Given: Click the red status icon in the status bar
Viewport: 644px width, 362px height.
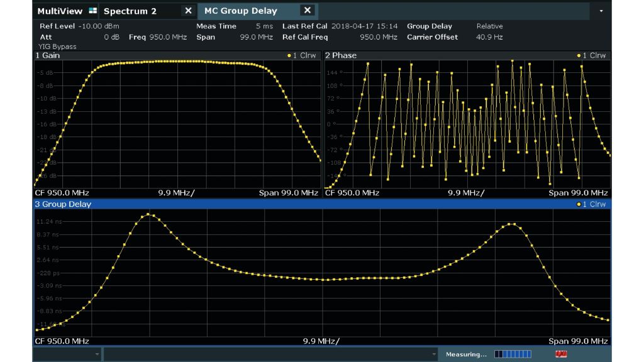Looking at the screenshot, I should (561, 355).
